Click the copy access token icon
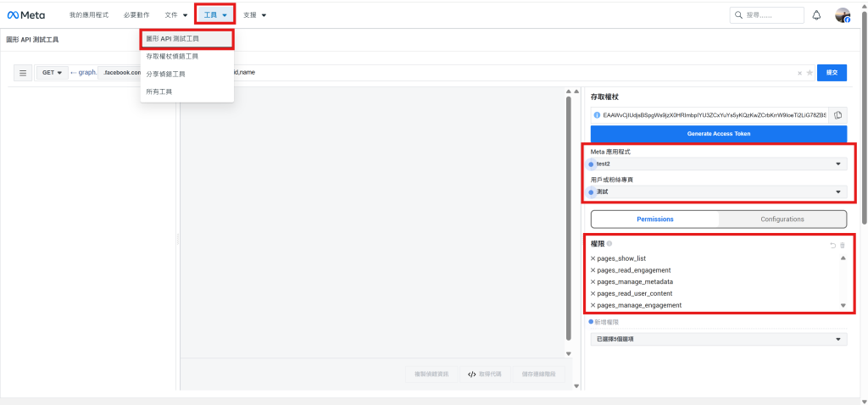 [x=838, y=115]
